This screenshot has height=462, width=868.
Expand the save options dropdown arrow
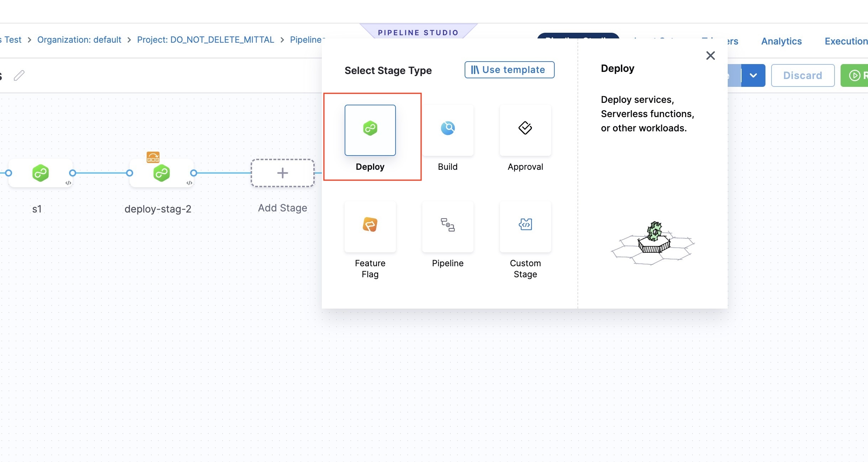click(x=753, y=75)
